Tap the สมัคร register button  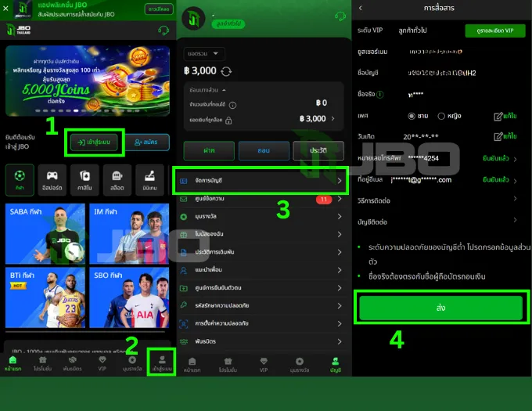tap(147, 142)
